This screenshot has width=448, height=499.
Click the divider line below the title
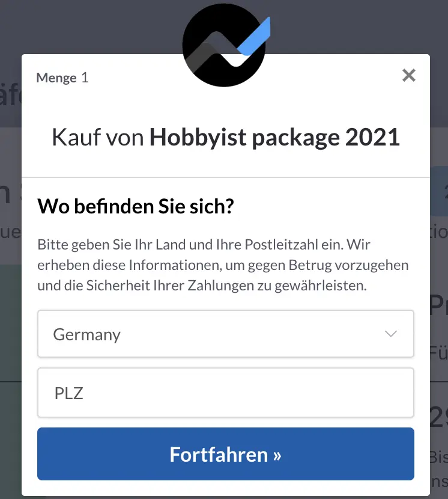click(x=225, y=177)
